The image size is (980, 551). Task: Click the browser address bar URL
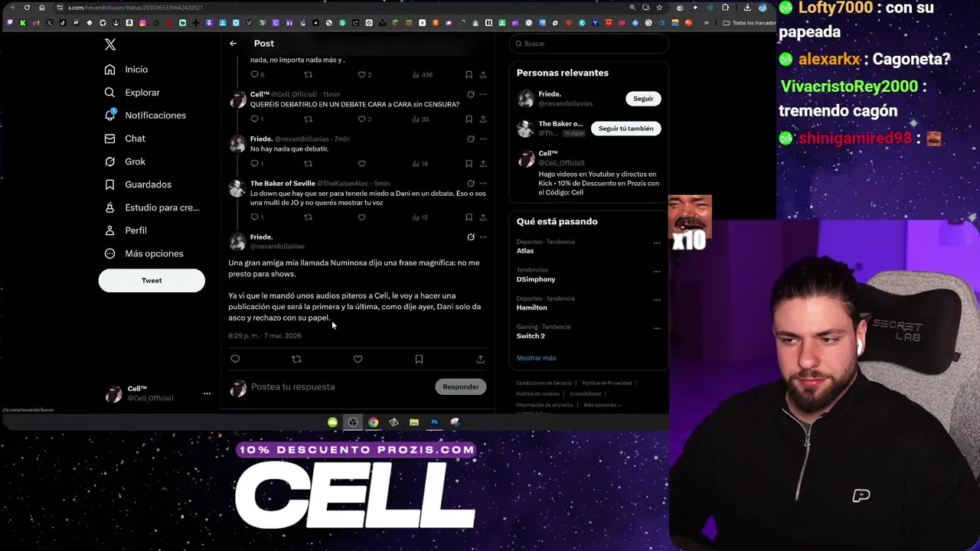pos(135,8)
